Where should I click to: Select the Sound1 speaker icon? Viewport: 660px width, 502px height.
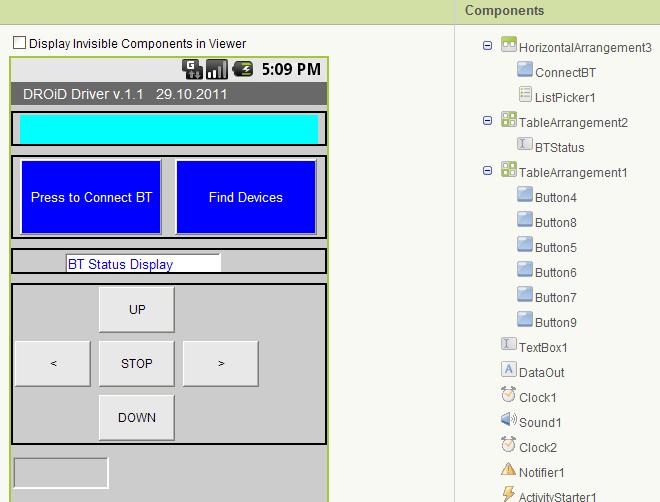click(x=509, y=421)
